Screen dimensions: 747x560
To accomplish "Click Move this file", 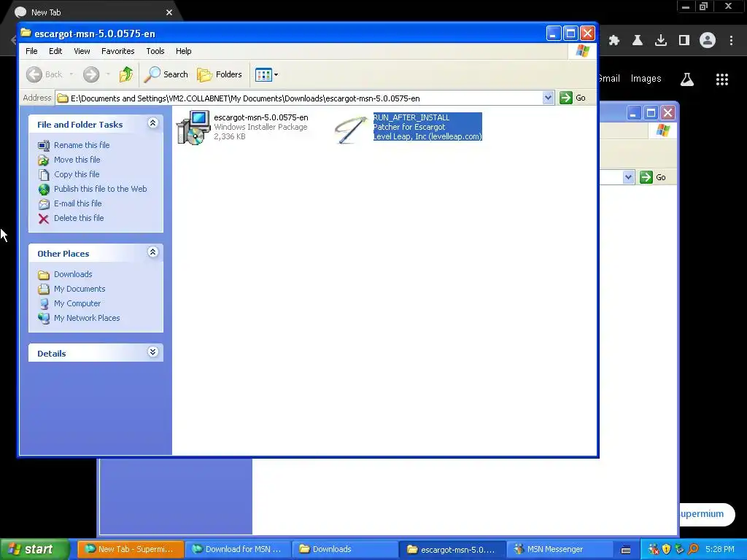I will (77, 160).
